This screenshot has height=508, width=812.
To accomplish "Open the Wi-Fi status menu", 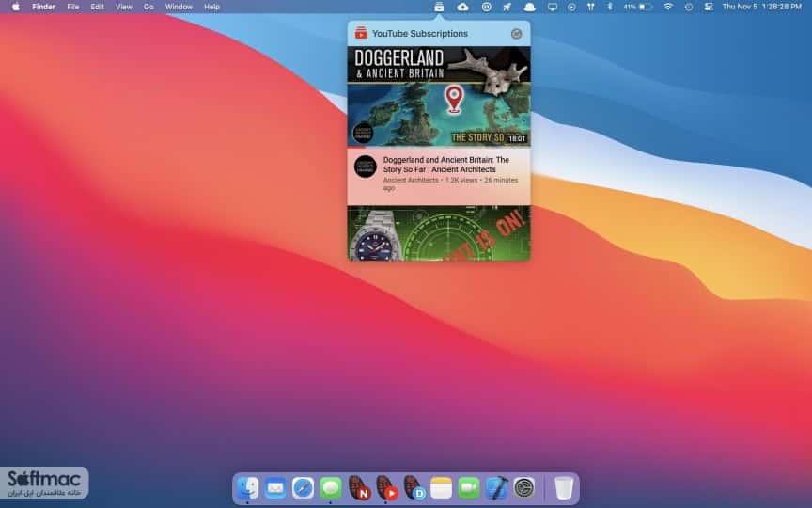I will 668,7.
